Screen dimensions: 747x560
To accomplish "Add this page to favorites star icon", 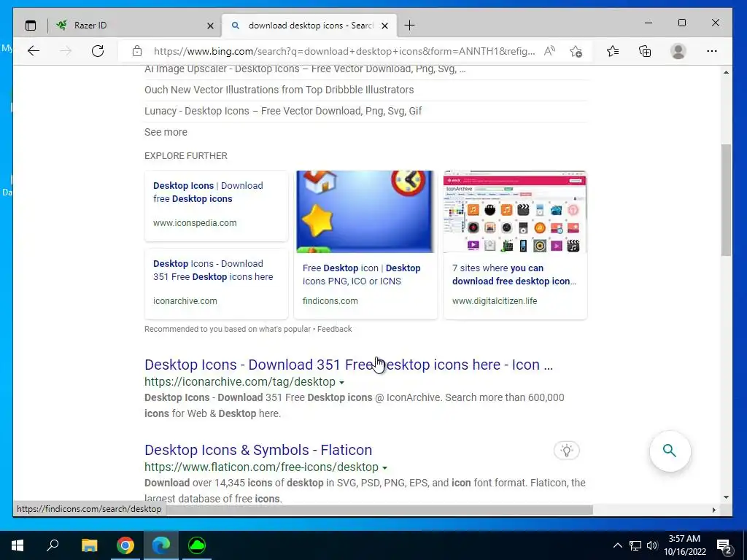I will tap(576, 51).
